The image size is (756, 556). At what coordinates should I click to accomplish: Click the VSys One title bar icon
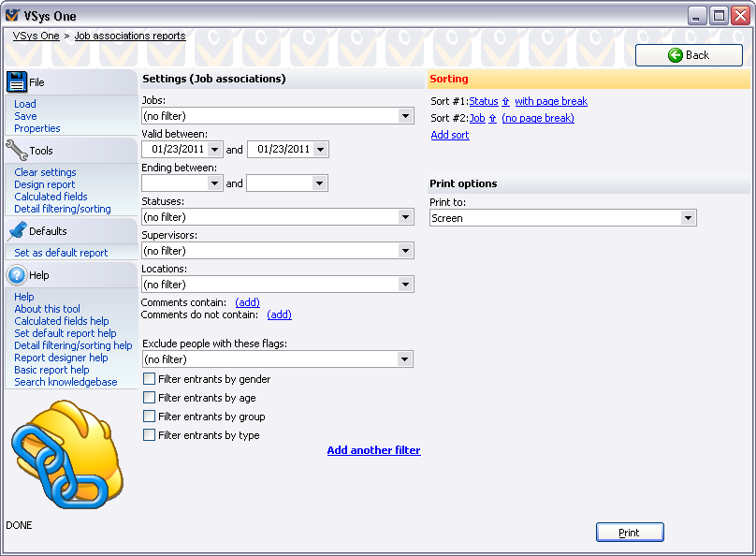click(12, 15)
